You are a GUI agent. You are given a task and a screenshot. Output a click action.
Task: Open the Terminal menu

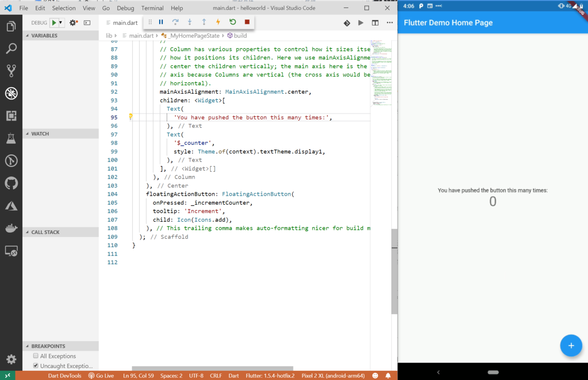coord(152,8)
